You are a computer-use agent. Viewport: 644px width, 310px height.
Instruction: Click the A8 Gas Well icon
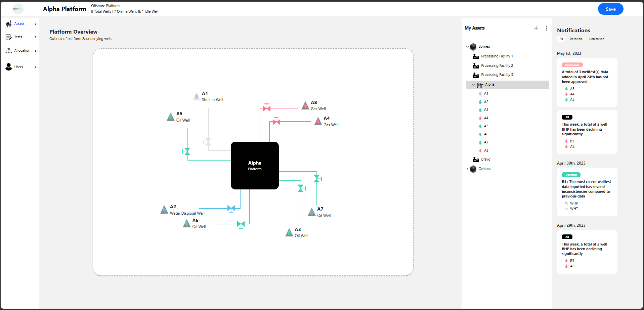305,106
